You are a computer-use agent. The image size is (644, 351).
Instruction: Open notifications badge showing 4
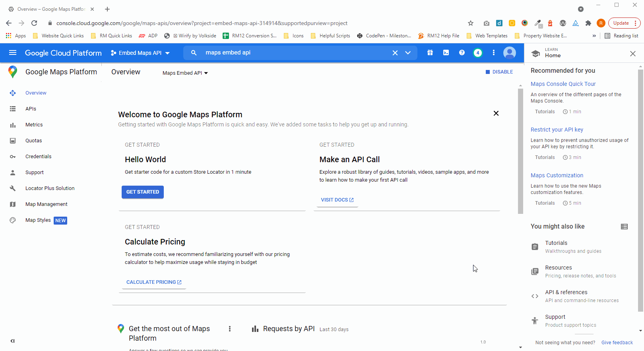pyautogui.click(x=478, y=52)
